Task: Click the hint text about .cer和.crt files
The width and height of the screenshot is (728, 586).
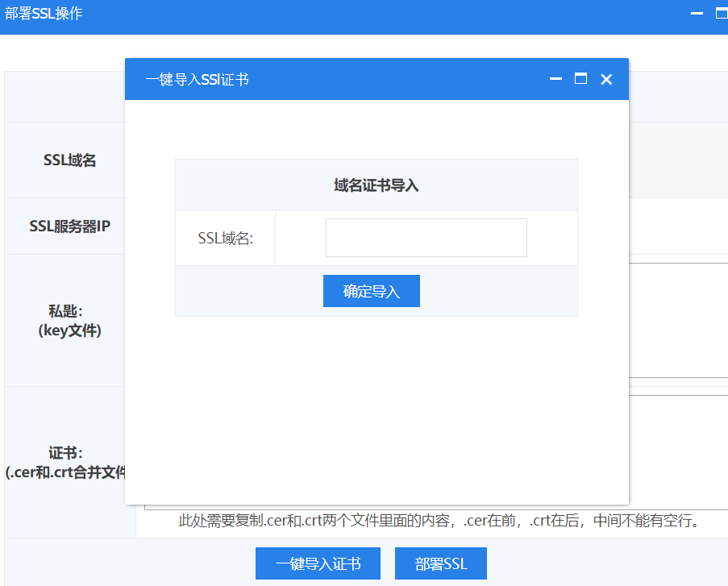Action: [438, 522]
